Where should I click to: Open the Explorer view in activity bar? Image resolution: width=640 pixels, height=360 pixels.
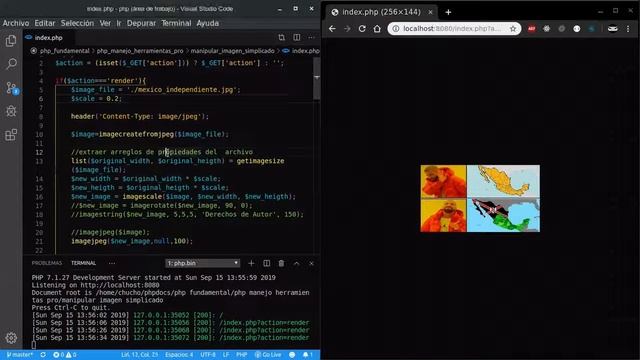coord(11,41)
